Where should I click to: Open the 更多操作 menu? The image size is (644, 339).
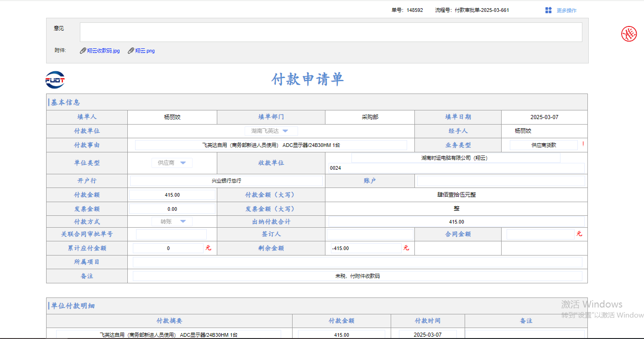(566, 10)
